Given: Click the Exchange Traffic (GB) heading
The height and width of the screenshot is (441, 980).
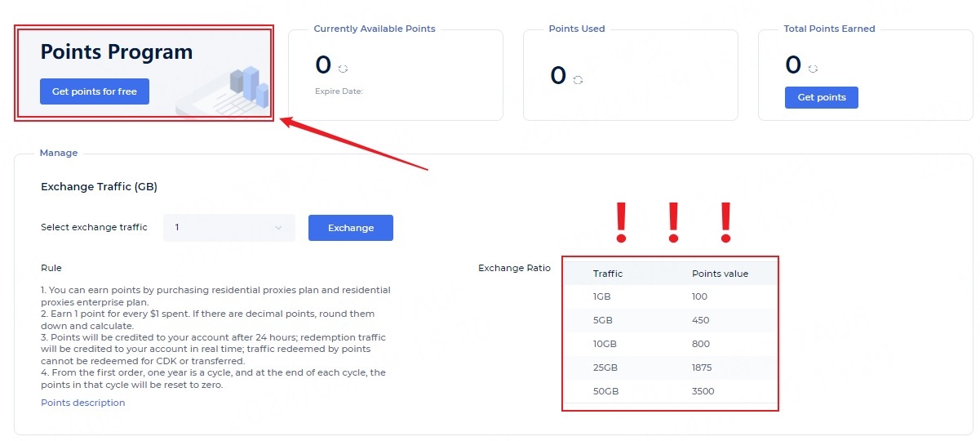Looking at the screenshot, I should (99, 187).
